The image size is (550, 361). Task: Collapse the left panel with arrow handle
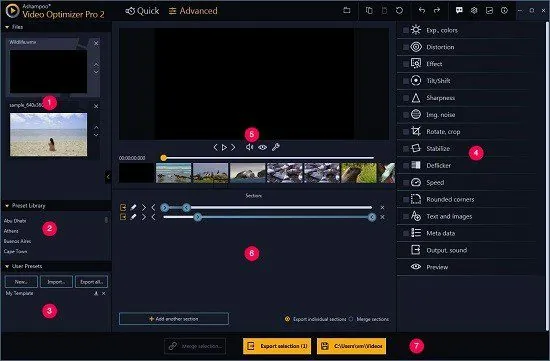click(x=108, y=177)
